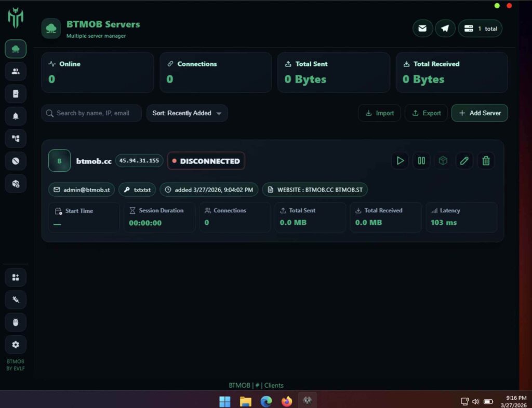Screen dimensions: 532x408
Task: Open the Windows Start menu
Action: [225, 402]
